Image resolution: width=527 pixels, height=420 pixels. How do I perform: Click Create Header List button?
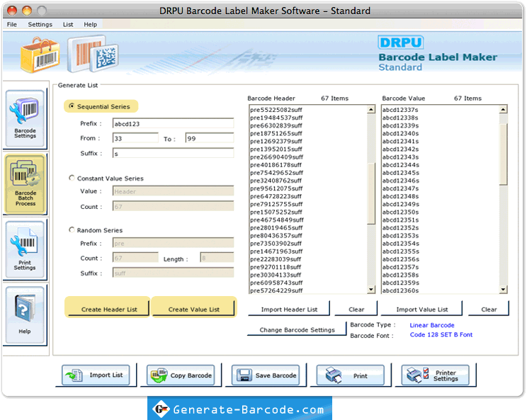pyautogui.click(x=109, y=309)
